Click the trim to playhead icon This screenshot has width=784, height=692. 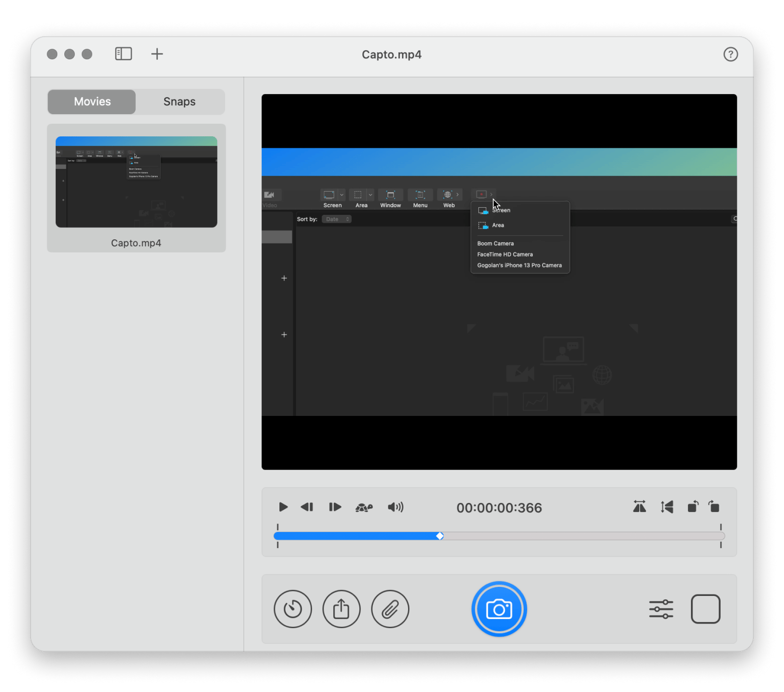point(667,507)
